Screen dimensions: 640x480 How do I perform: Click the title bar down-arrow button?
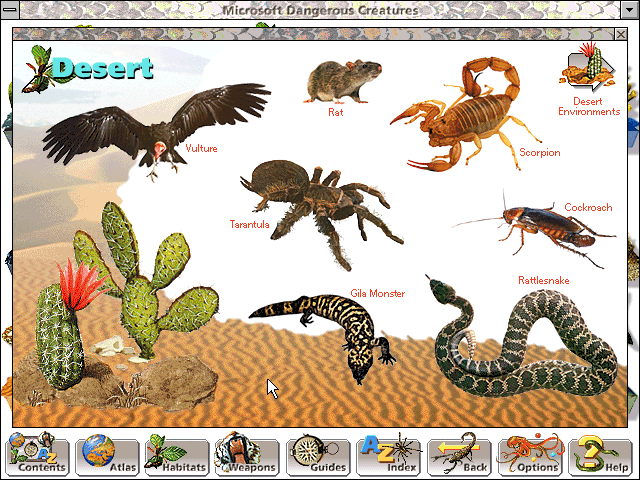(630, 9)
